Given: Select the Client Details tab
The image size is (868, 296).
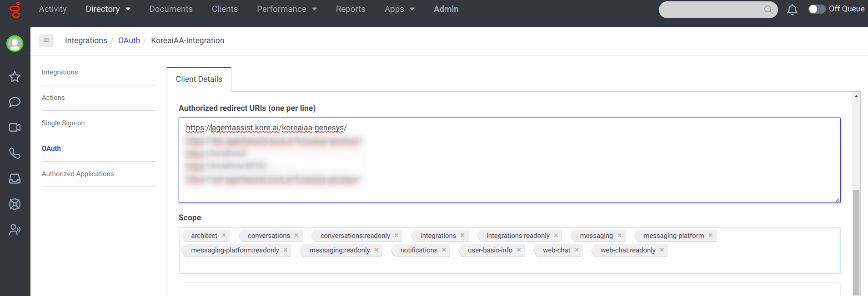Looking at the screenshot, I should click(199, 79).
